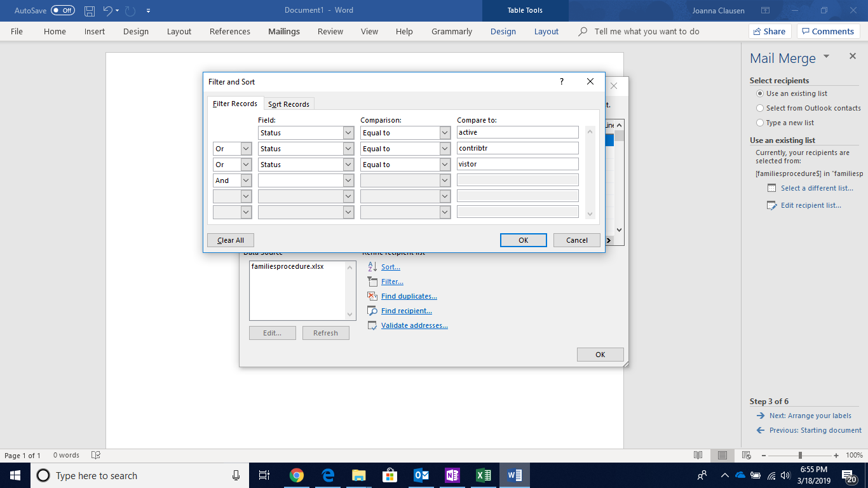Click the dialog Help question mark
The image size is (868, 488).
562,81
